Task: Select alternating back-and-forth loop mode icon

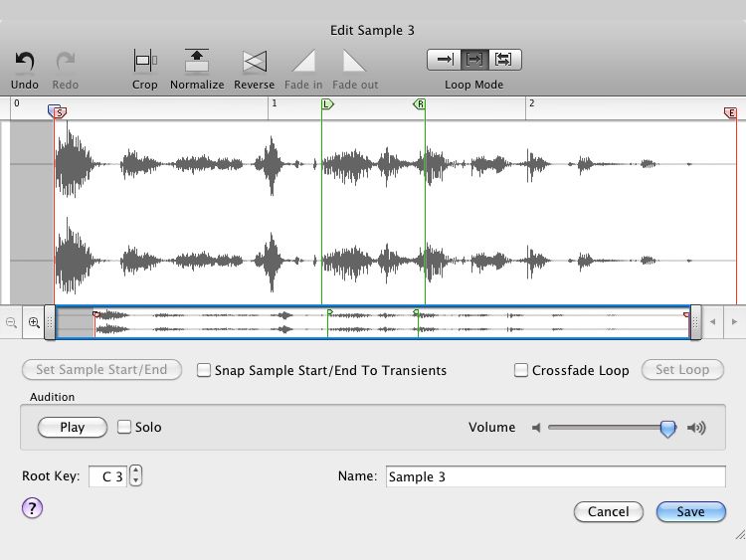Action: (504, 60)
